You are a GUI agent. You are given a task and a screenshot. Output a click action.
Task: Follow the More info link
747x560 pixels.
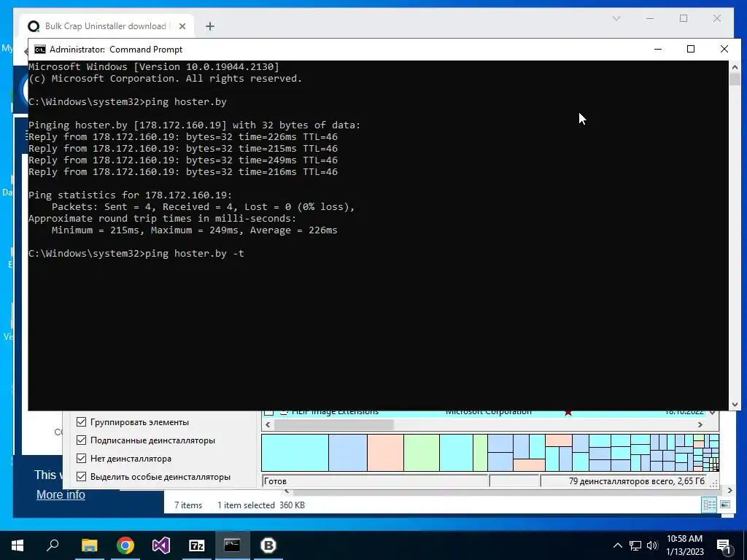(x=61, y=495)
